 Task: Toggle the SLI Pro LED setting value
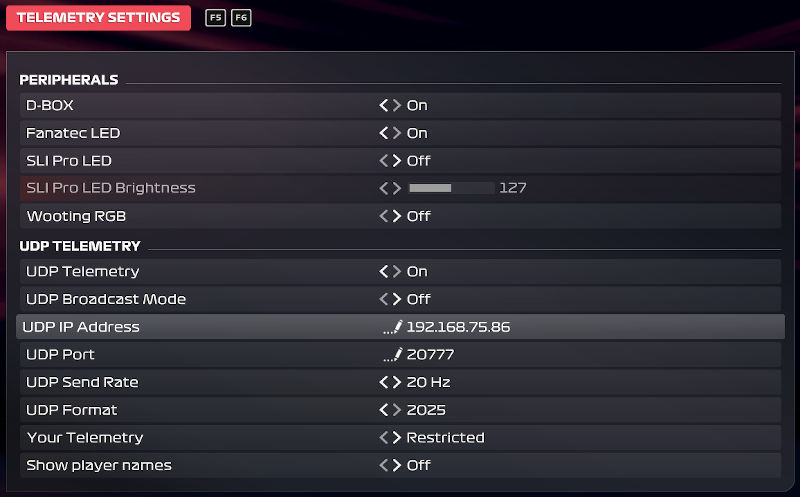418,161
